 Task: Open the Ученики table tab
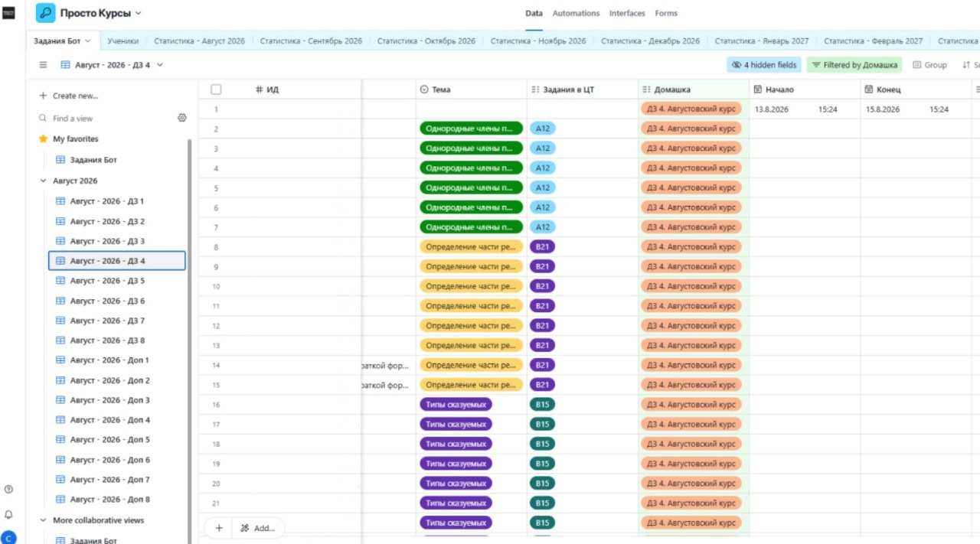(123, 41)
